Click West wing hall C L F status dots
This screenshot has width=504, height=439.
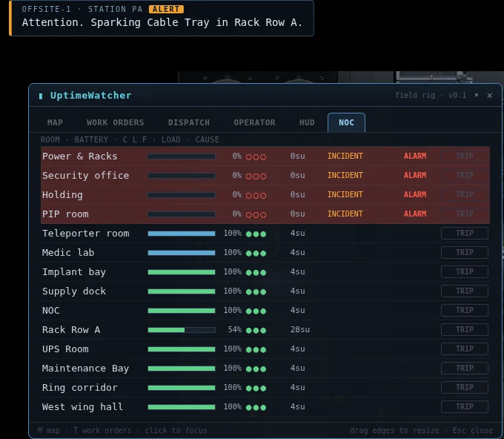(x=256, y=408)
